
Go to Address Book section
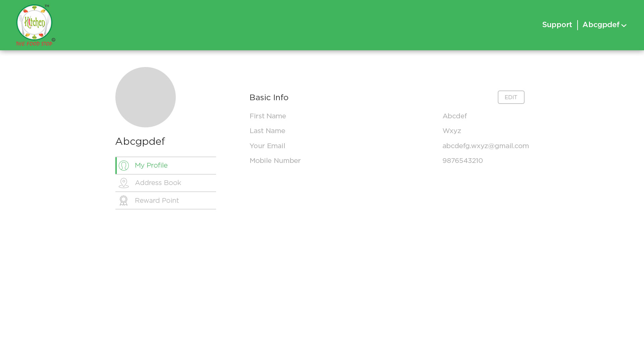click(x=158, y=183)
